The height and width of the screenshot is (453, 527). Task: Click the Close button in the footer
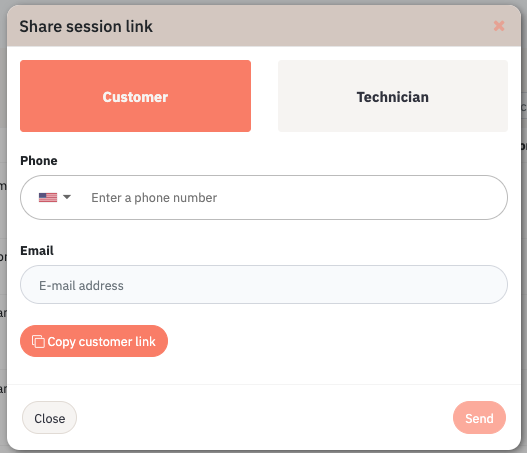(49, 418)
